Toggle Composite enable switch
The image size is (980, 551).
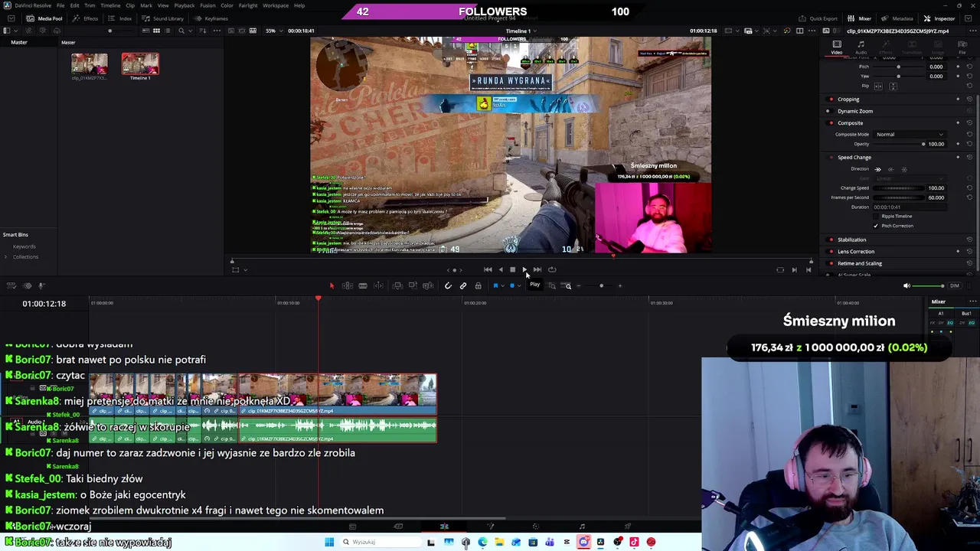(x=830, y=123)
